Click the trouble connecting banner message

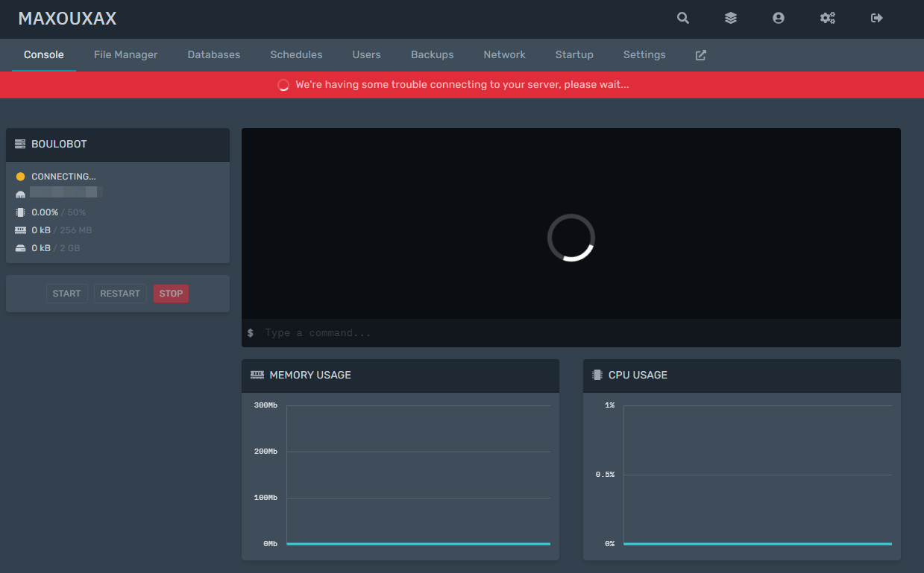(462, 85)
